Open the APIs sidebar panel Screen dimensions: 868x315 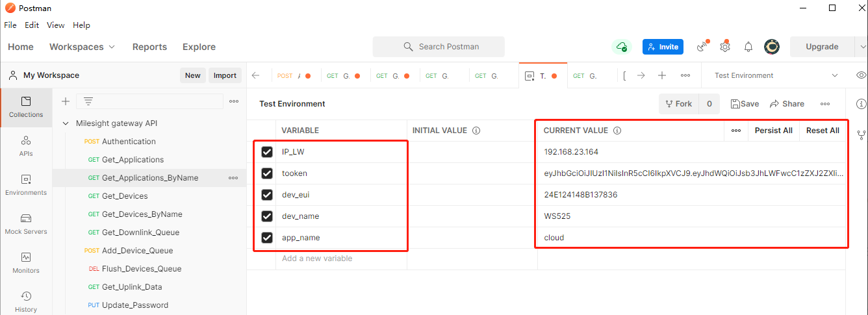(x=26, y=147)
